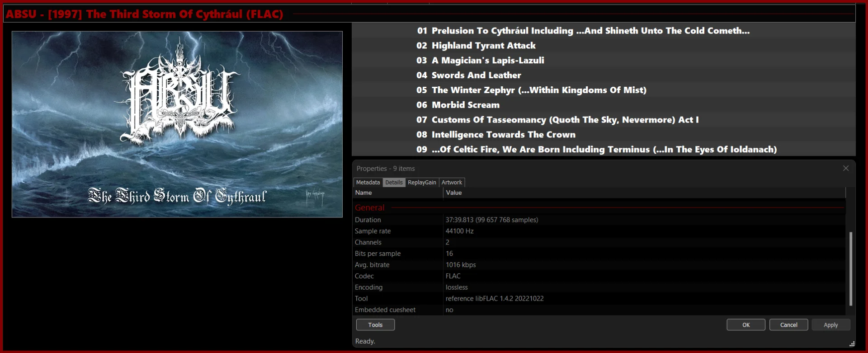This screenshot has height=353, width=868.
Task: Select track 01 Prelusion To Cythrául
Action: point(604,31)
